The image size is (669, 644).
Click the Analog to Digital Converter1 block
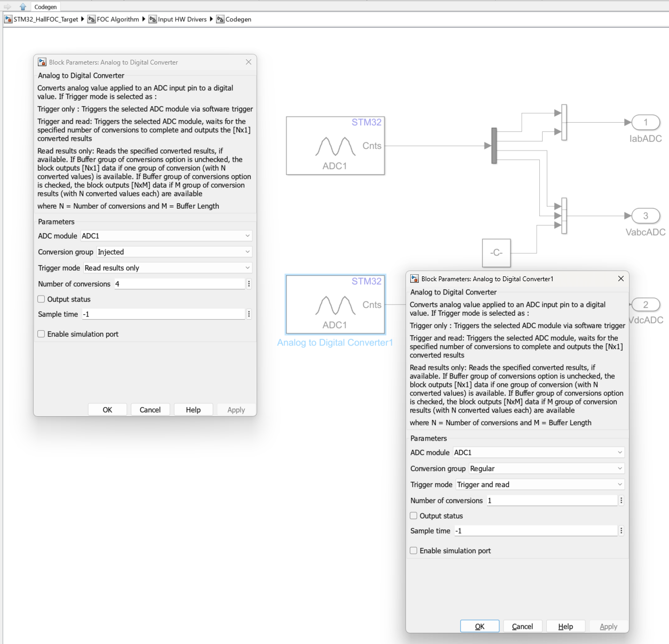(x=335, y=304)
